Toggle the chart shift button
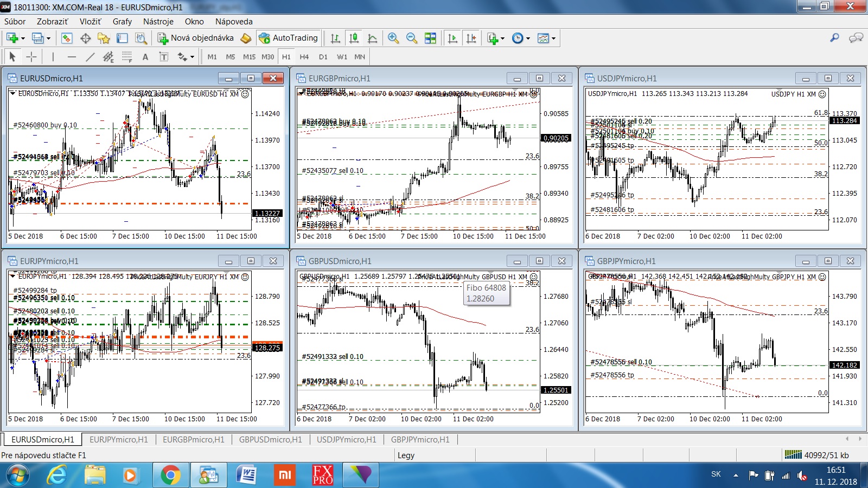868x488 pixels. (x=471, y=38)
